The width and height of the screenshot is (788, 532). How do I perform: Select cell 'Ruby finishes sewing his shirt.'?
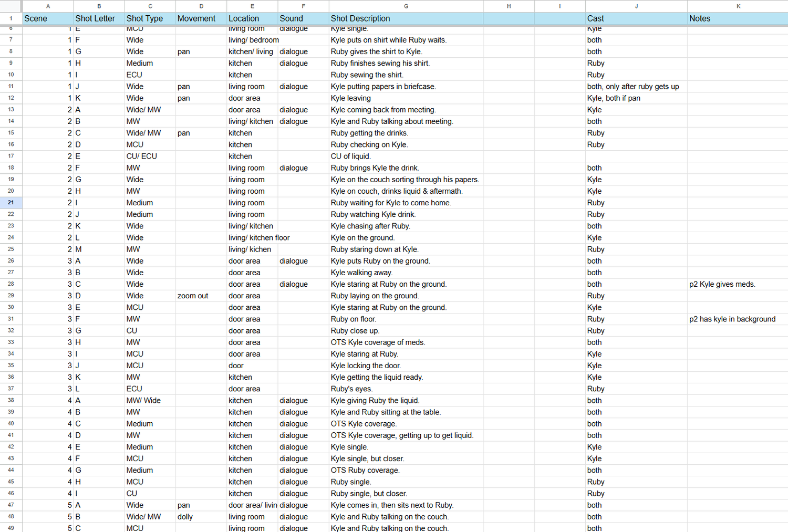tap(406, 63)
